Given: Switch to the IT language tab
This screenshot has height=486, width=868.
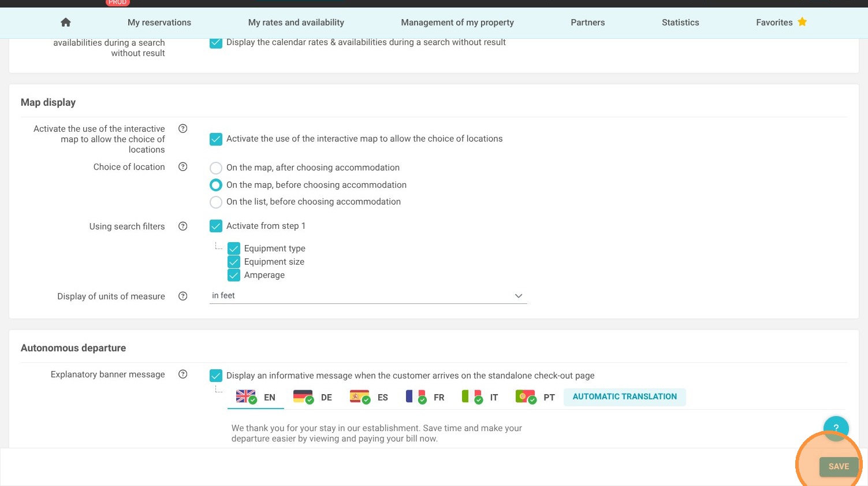Looking at the screenshot, I should click(480, 398).
